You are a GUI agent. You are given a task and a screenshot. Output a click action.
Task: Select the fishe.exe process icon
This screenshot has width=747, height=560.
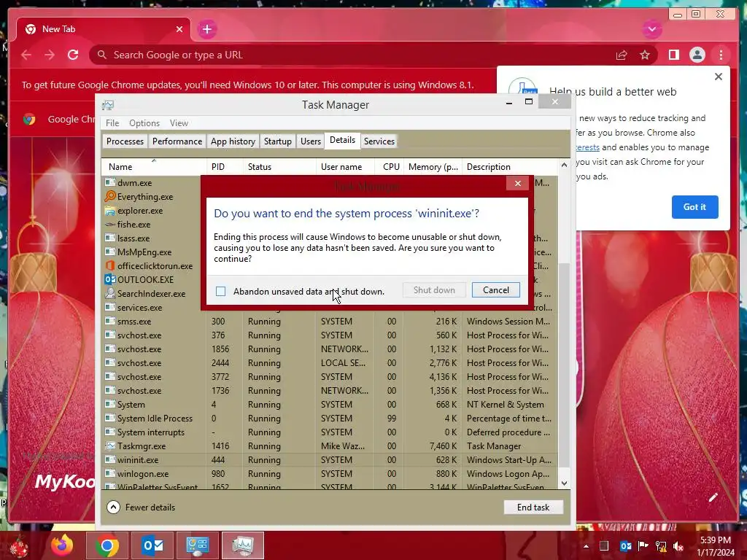pyautogui.click(x=110, y=224)
